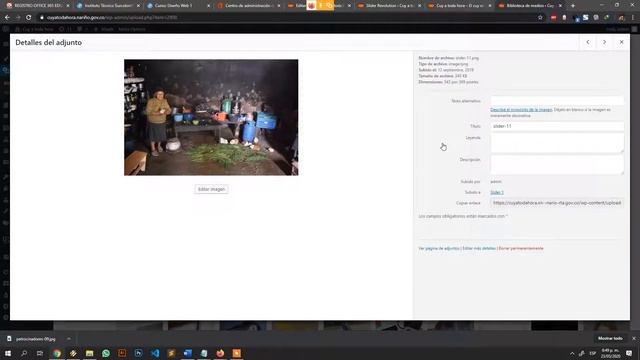Switch to the Curso Diseño Web 1 tab
Screen dimensions: 640x360
[x=178, y=6]
